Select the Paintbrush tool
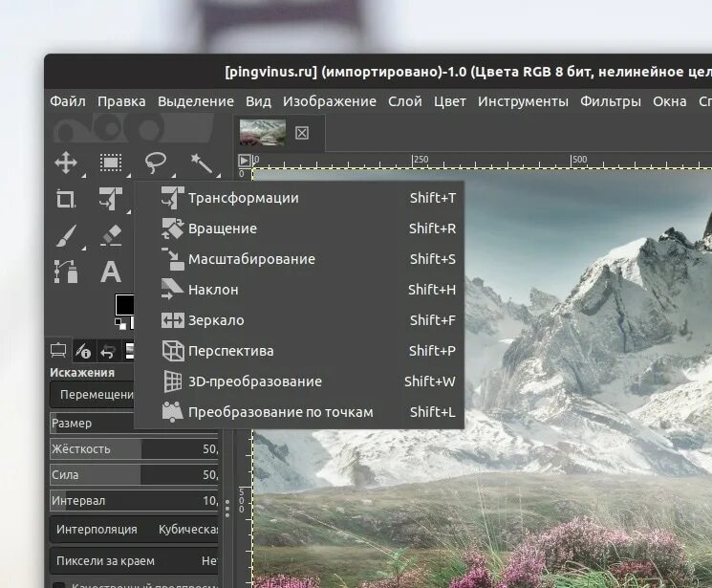Image resolution: width=712 pixels, height=588 pixels. (x=66, y=235)
